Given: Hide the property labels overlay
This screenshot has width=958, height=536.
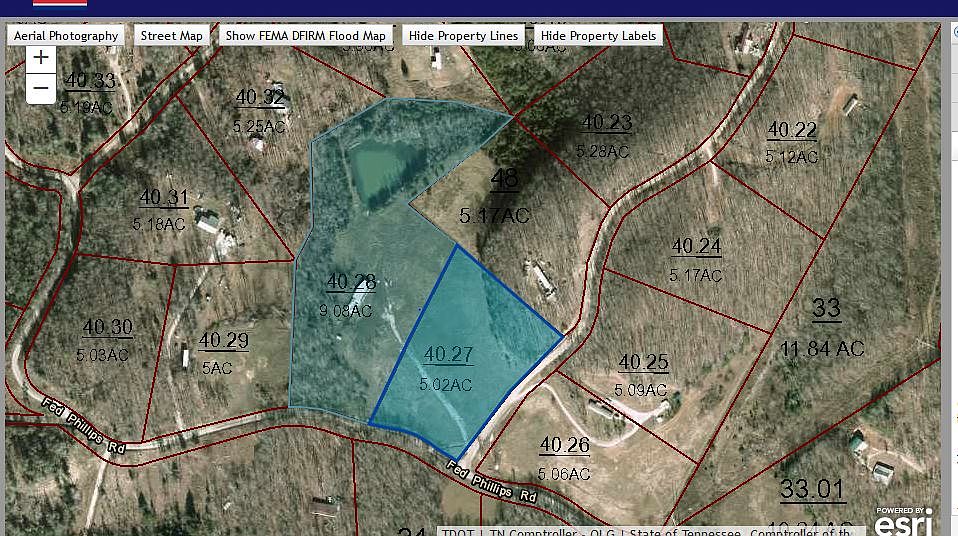Looking at the screenshot, I should pos(598,35).
